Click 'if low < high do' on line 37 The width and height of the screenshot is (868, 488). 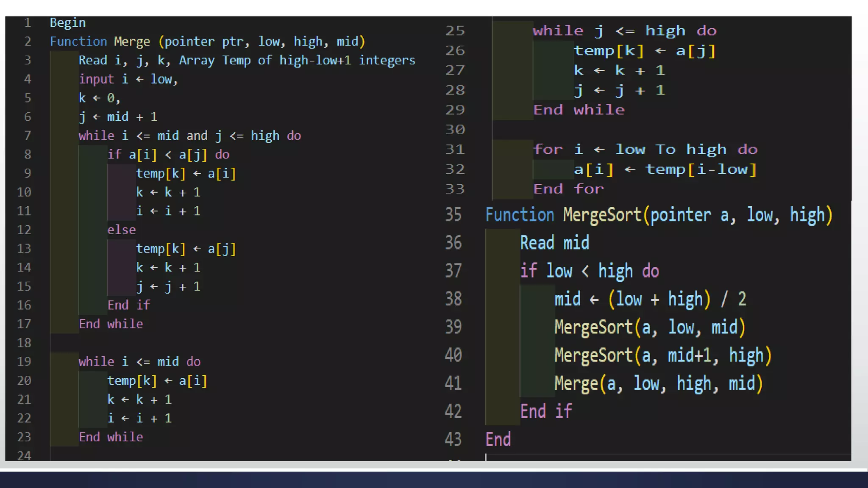590,271
